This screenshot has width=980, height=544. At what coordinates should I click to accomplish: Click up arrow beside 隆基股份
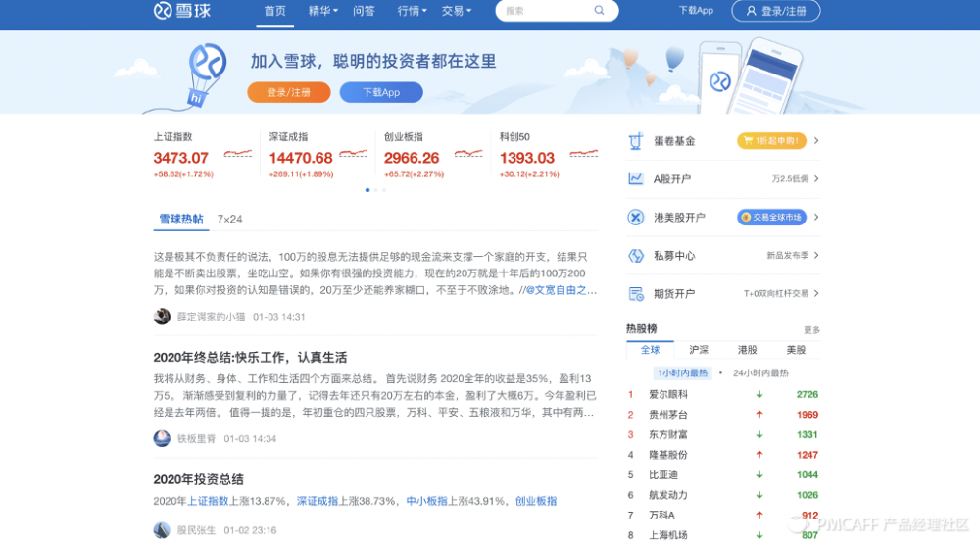click(x=759, y=455)
